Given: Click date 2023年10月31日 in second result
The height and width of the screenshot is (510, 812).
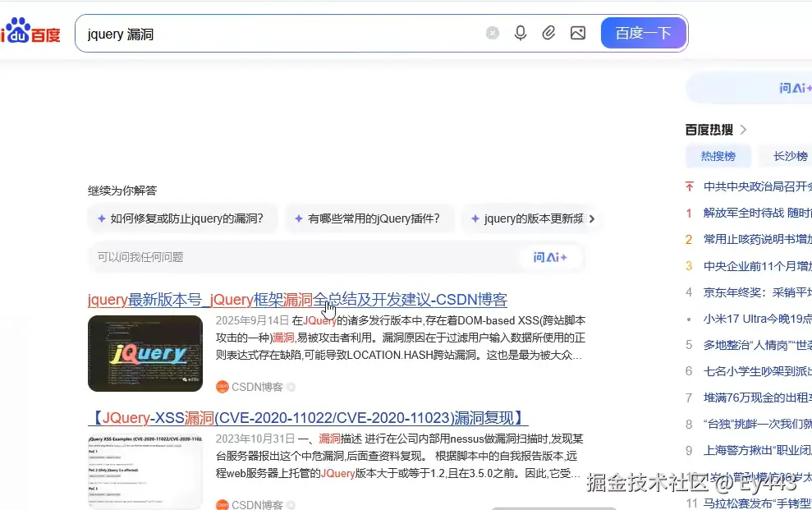Looking at the screenshot, I should (255, 439).
